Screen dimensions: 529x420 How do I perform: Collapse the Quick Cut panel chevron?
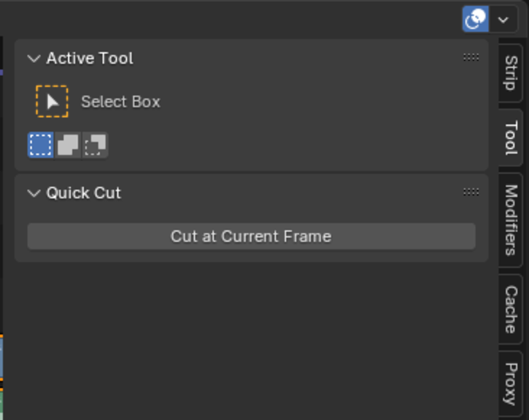click(x=34, y=193)
